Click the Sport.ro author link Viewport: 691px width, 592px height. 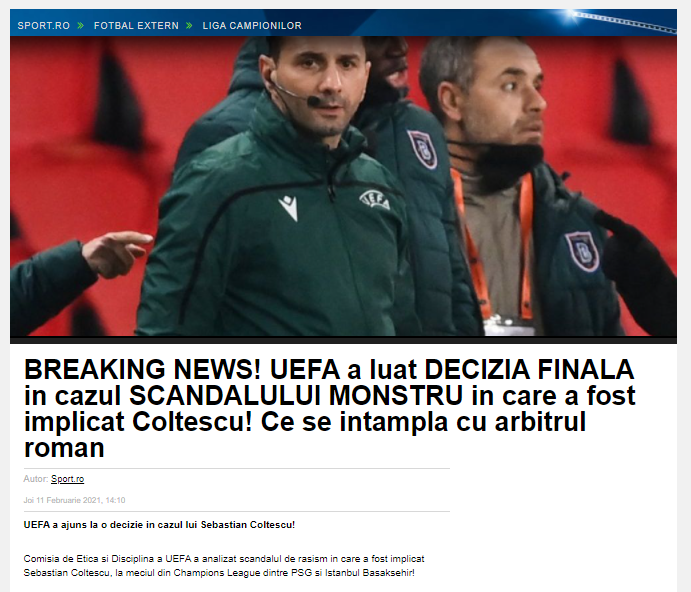point(67,479)
